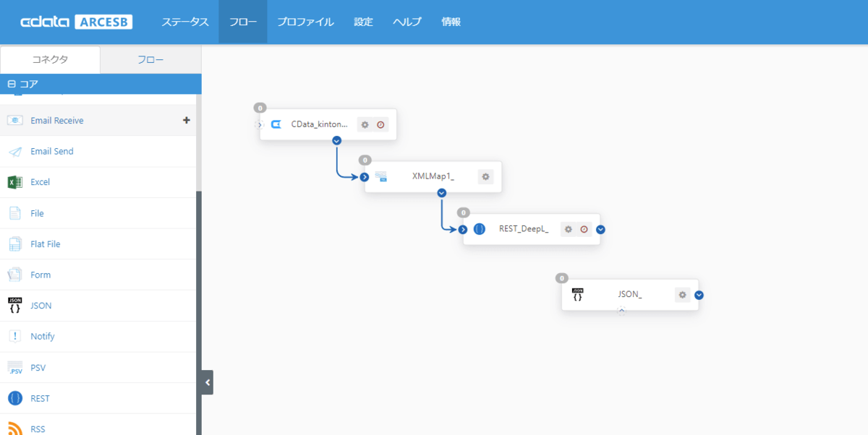Select the Flat File connector entry

click(45, 244)
